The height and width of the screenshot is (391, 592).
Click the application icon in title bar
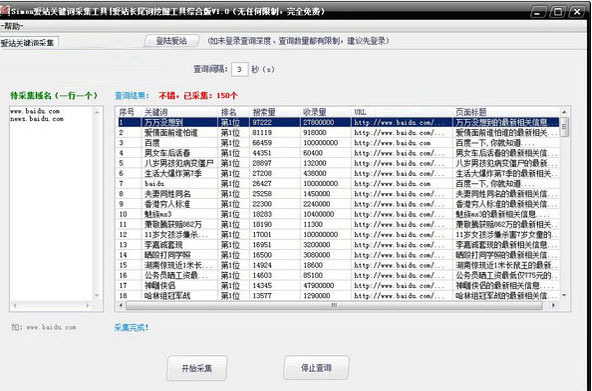4,11
